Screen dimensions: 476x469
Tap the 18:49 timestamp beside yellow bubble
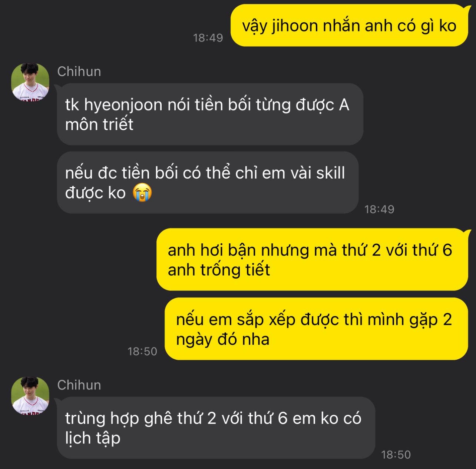pos(208,38)
